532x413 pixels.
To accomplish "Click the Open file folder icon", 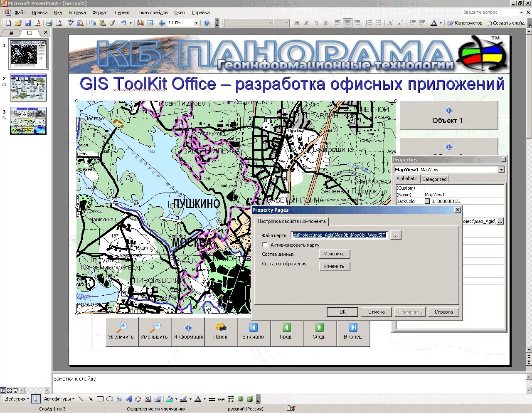I will click(18, 23).
